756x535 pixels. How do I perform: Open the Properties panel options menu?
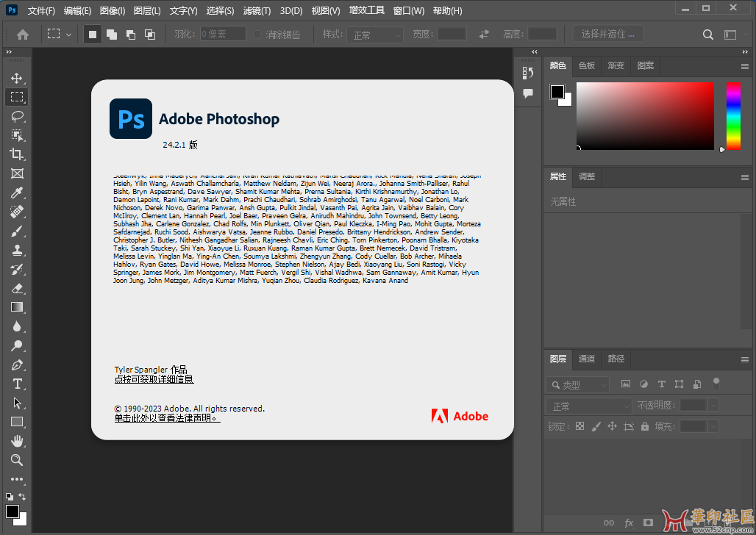(x=745, y=177)
